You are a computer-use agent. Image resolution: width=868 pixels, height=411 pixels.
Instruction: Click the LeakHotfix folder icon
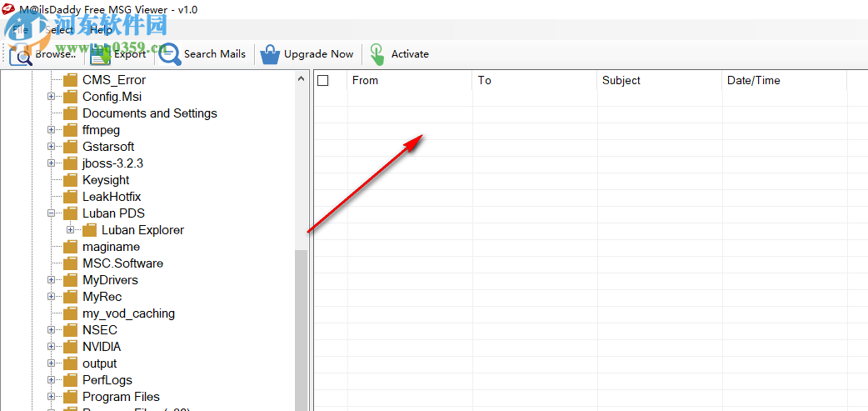coord(70,197)
